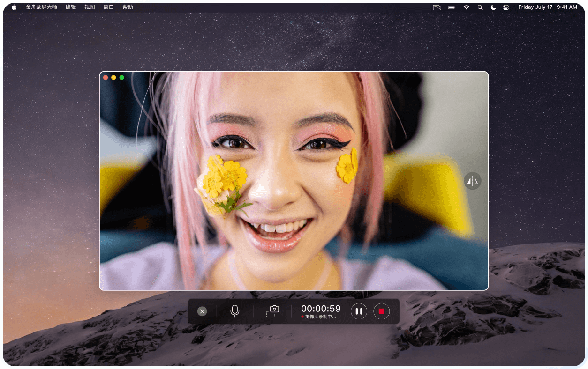Click the 00:00:59 recording timer
This screenshot has width=588, height=369.
[321, 309]
